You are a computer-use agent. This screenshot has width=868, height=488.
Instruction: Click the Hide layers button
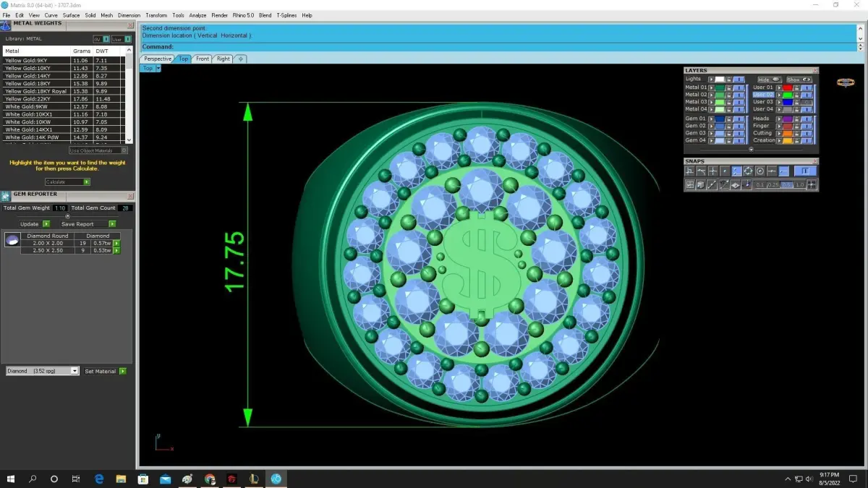[770, 80]
